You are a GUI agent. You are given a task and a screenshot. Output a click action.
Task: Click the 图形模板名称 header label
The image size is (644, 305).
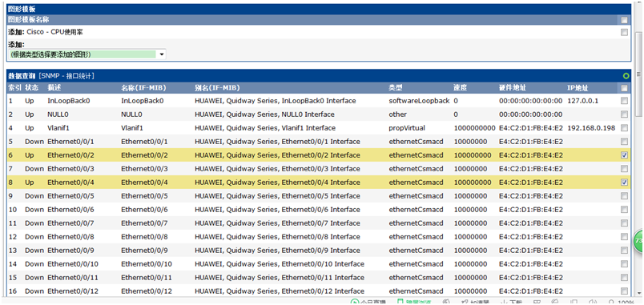(29, 20)
